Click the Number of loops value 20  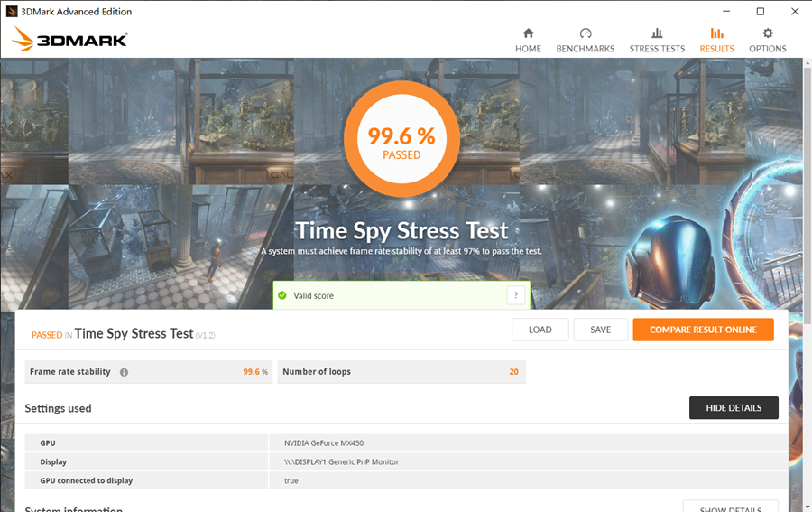click(x=513, y=372)
